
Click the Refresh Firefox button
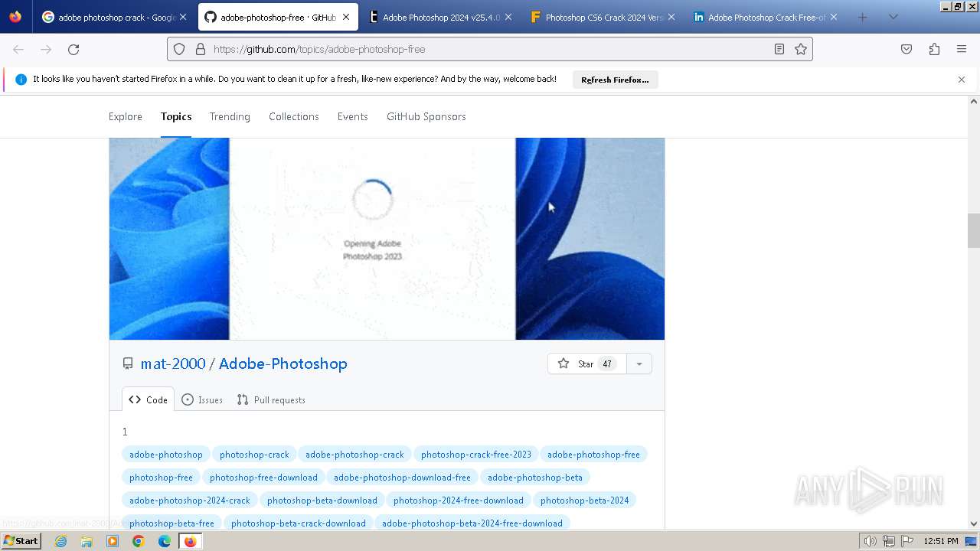coord(615,80)
